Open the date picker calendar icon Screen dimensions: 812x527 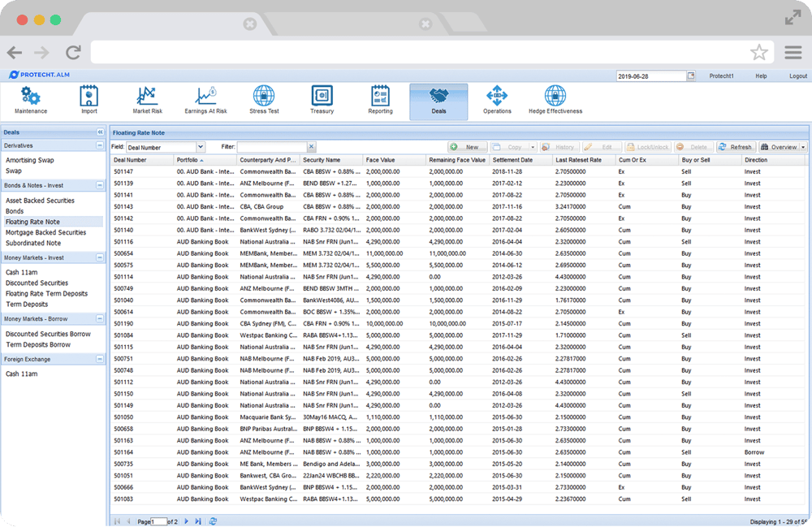692,75
